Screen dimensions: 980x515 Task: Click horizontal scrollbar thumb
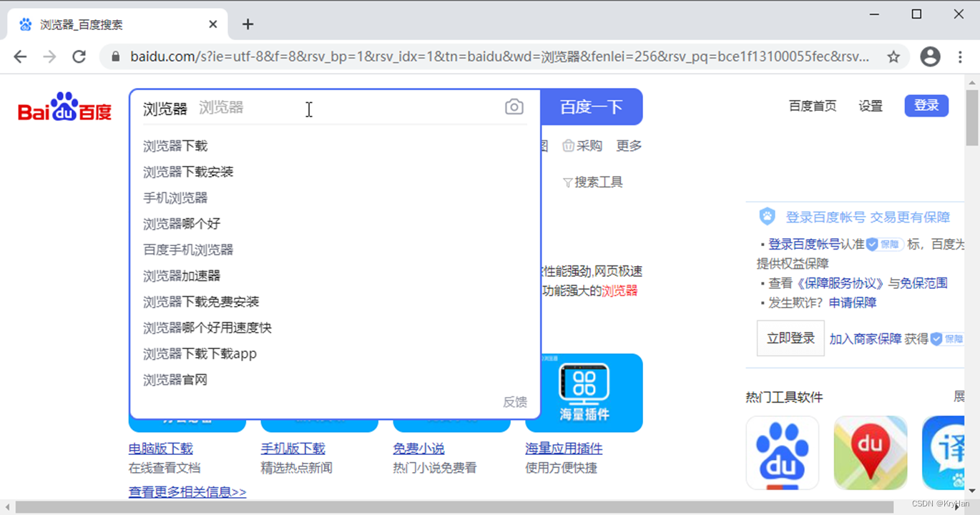[x=454, y=508]
